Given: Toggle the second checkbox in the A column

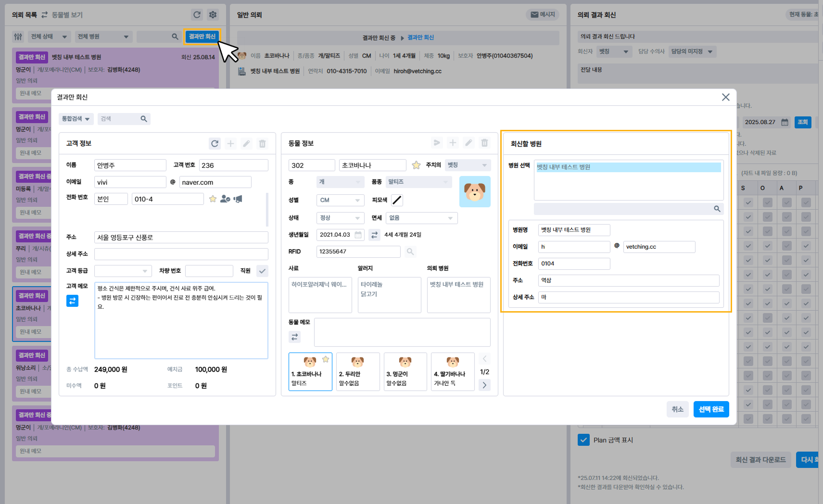Looking at the screenshot, I should click(x=787, y=217).
